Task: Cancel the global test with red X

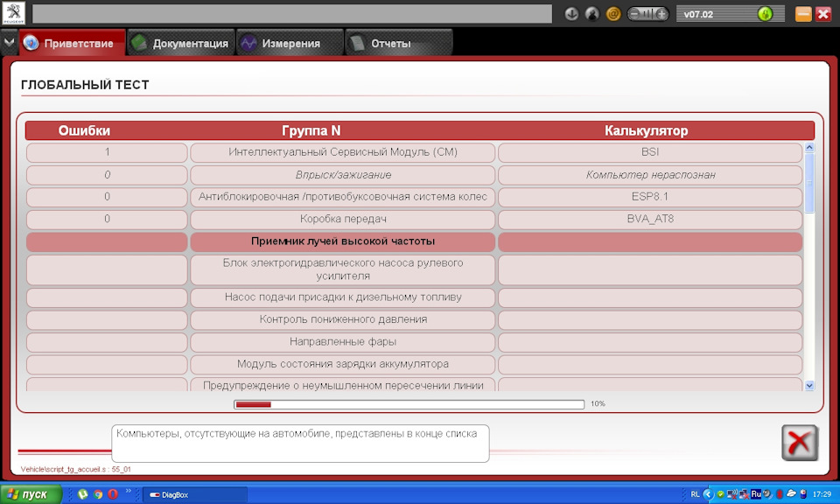Action: pos(799,443)
